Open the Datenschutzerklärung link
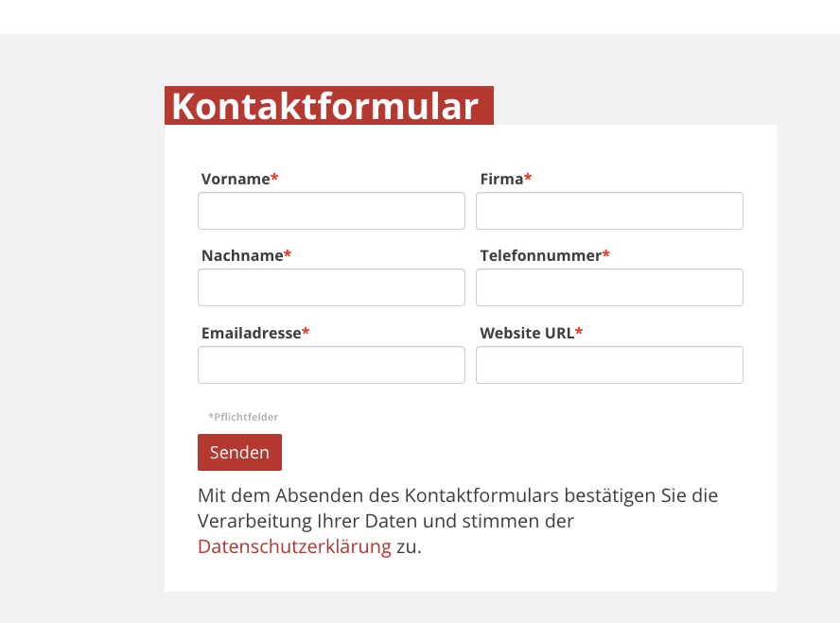Image resolution: width=840 pixels, height=623 pixels. (x=294, y=546)
